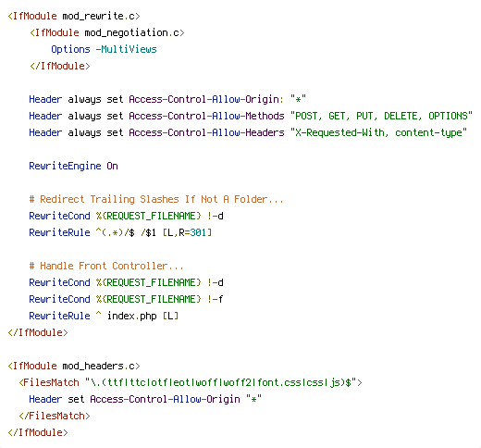Click the RewriteCond line ending in !-f
Viewport: 481px width, 448px height.
coord(126,299)
